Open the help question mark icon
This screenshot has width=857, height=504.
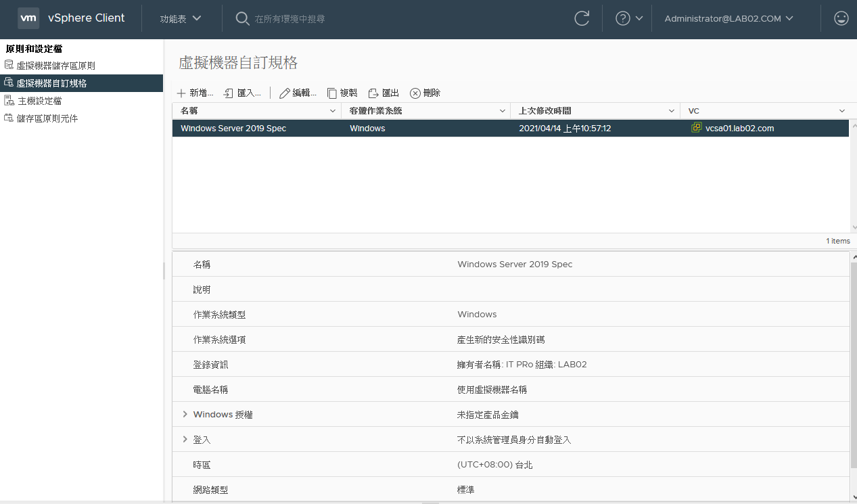tap(622, 19)
